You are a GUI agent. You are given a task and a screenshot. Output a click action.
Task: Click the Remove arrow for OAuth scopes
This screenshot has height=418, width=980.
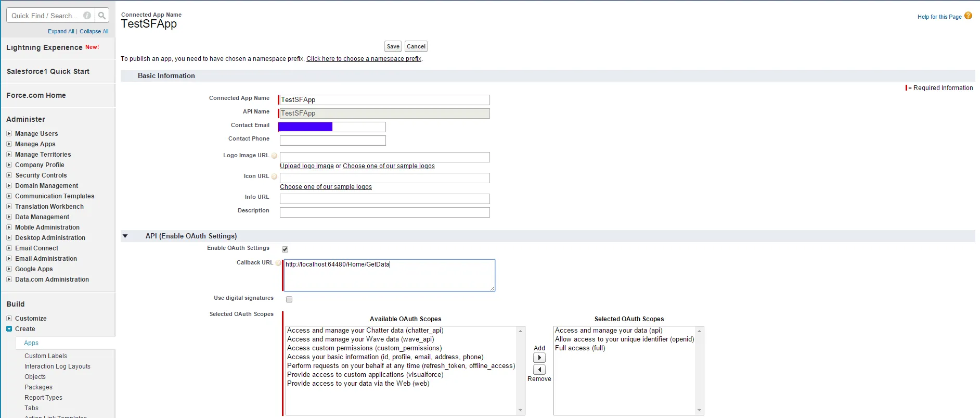539,370
